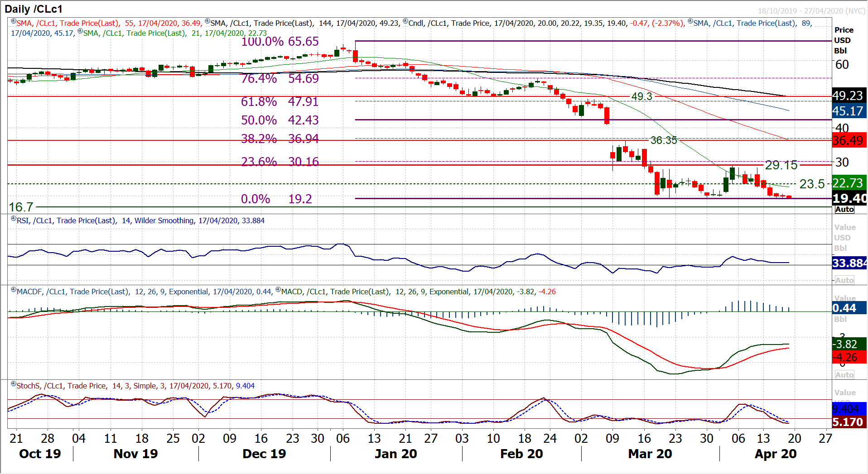Image resolution: width=868 pixels, height=474 pixels.
Task: Click the Oct 19 month label
Action: pos(40,454)
